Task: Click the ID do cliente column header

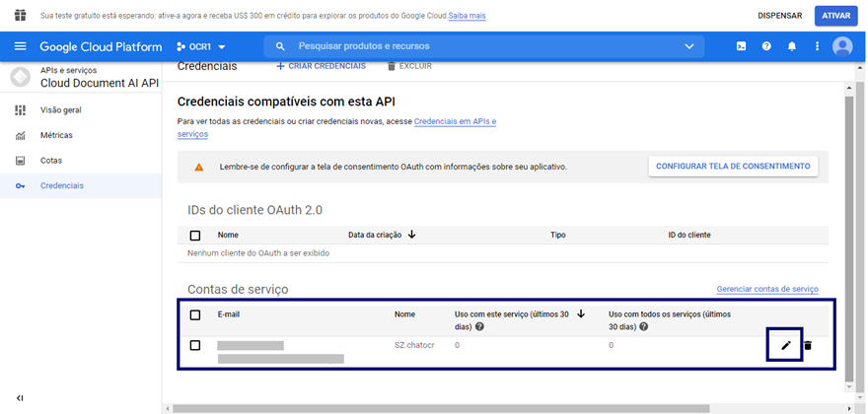Action: click(689, 235)
